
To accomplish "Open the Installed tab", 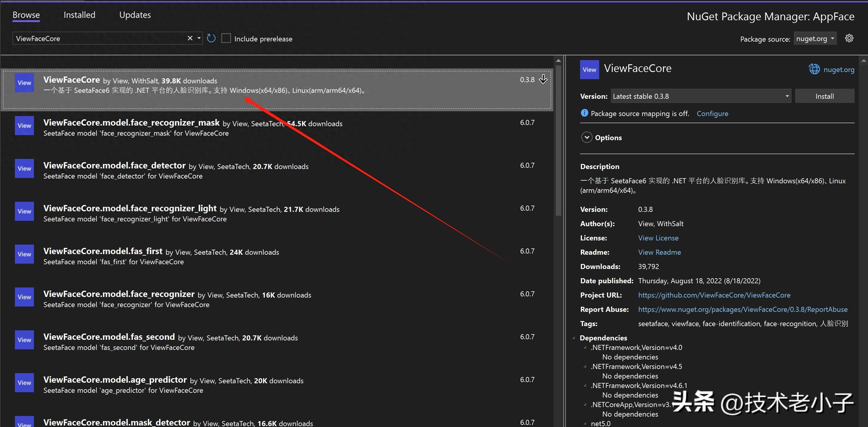I will tap(79, 15).
